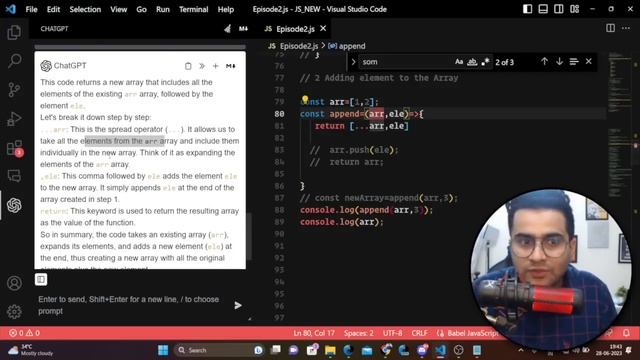This screenshot has height=360, width=640.
Task: Toggle Match Case in find widget
Action: coord(459,62)
